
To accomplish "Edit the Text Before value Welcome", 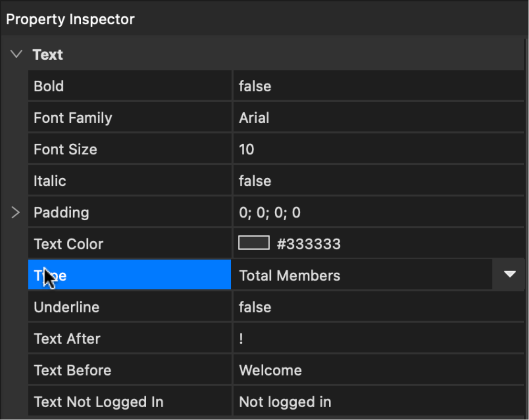I will [x=270, y=370].
